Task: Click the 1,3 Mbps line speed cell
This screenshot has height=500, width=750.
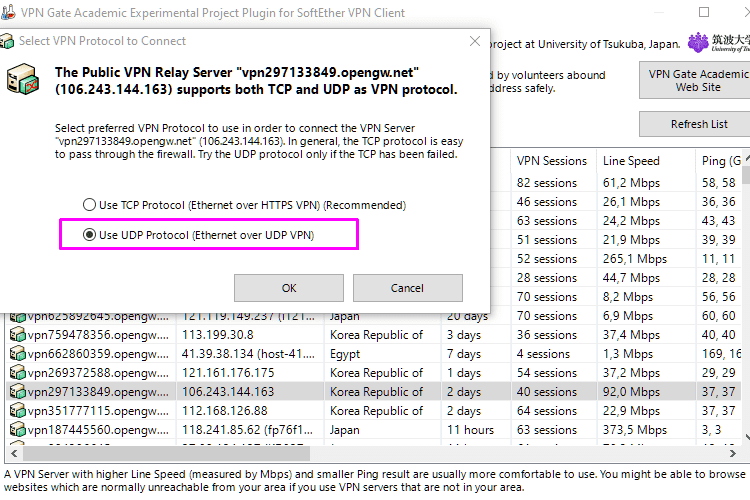Action: [628, 354]
